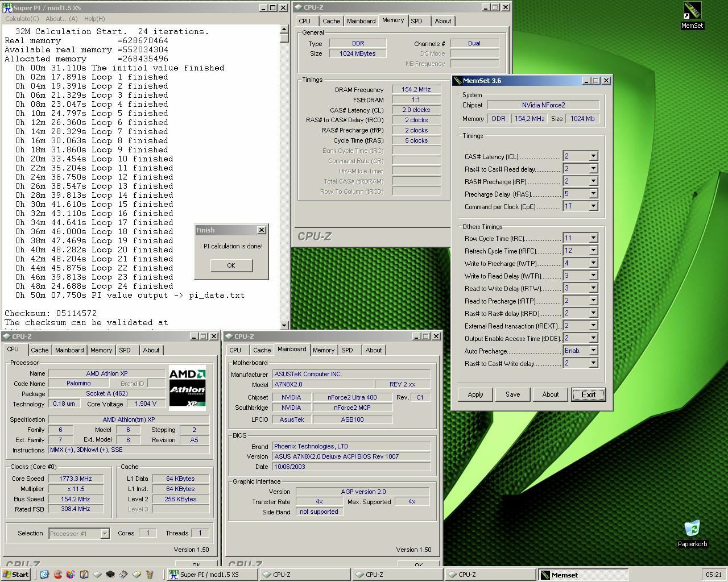This screenshot has width=728, height=582.
Task: Click the taskbar clock showing 05:21
Action: click(713, 575)
